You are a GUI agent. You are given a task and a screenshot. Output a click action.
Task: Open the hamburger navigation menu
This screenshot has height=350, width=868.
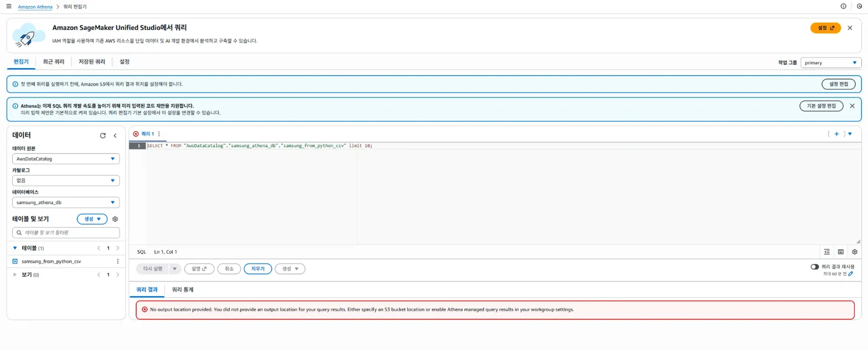pyautogui.click(x=8, y=6)
